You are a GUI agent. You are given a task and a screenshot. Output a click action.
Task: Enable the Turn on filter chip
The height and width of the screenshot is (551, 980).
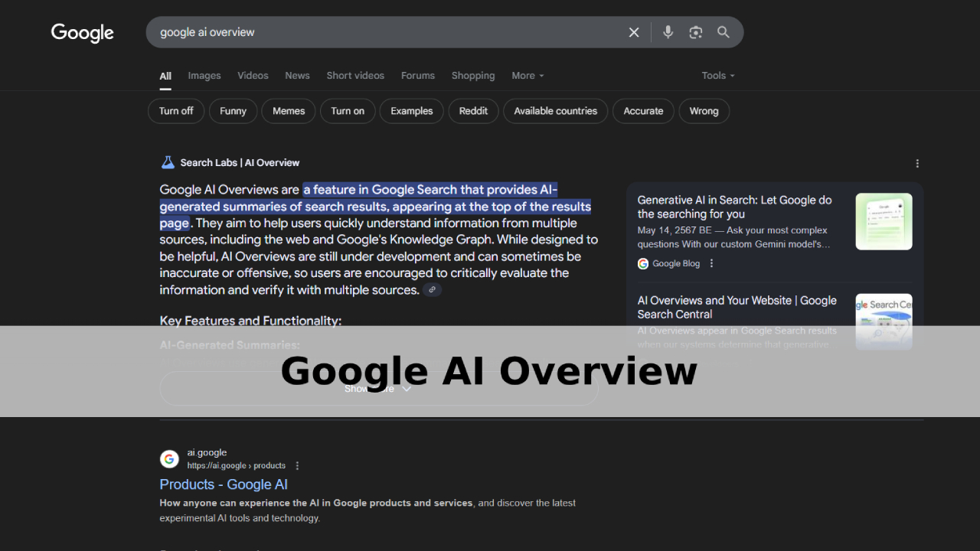pos(348,111)
